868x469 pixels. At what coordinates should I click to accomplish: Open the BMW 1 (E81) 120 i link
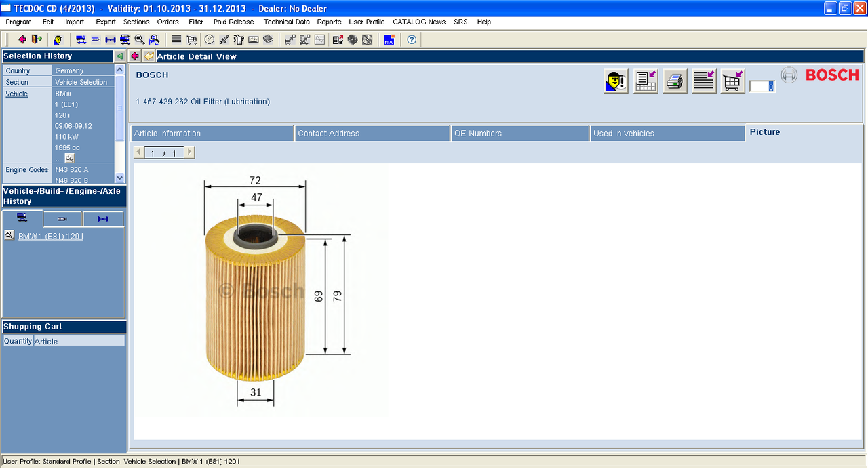click(51, 236)
